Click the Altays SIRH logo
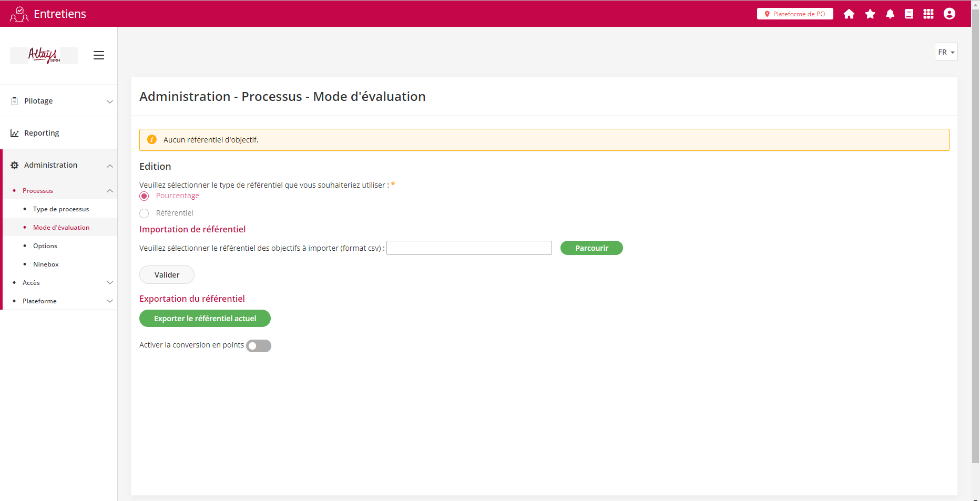980x501 pixels. (44, 55)
